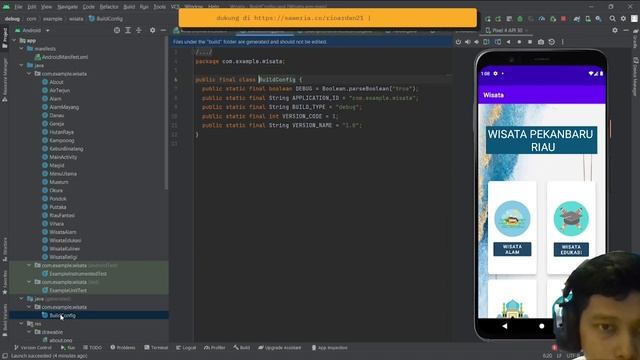Hide the project panel with minus icon
This screenshot has height=360, width=640.
click(x=163, y=30)
